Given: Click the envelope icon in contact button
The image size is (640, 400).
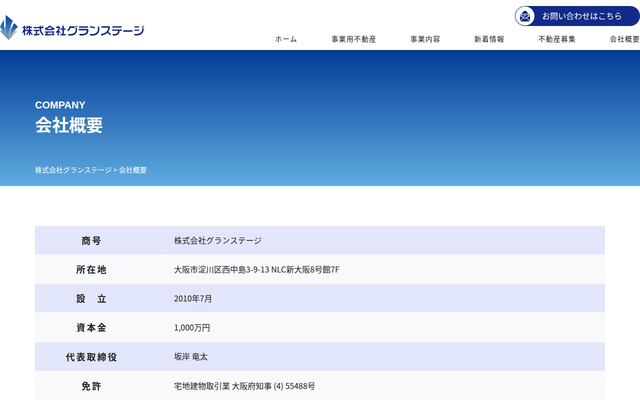Looking at the screenshot, I should tap(525, 16).
